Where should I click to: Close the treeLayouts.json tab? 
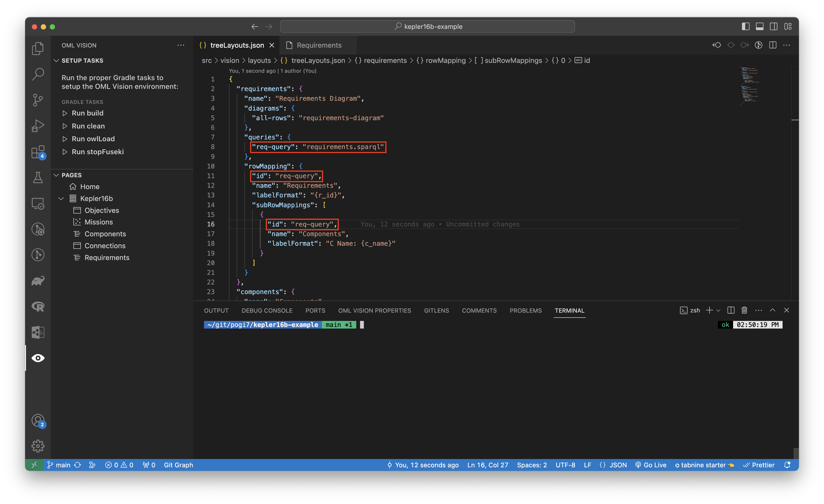point(272,45)
